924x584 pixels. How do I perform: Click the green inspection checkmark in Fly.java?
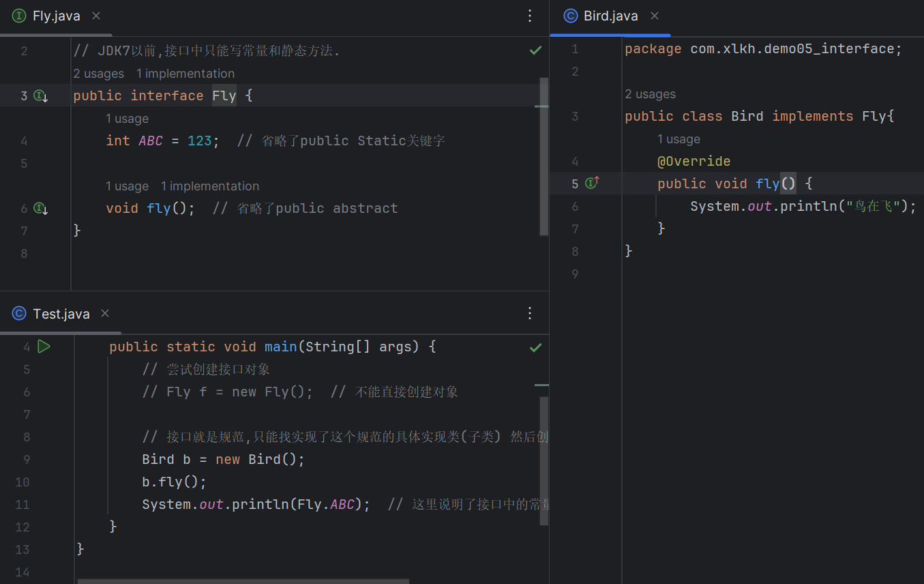tap(536, 50)
